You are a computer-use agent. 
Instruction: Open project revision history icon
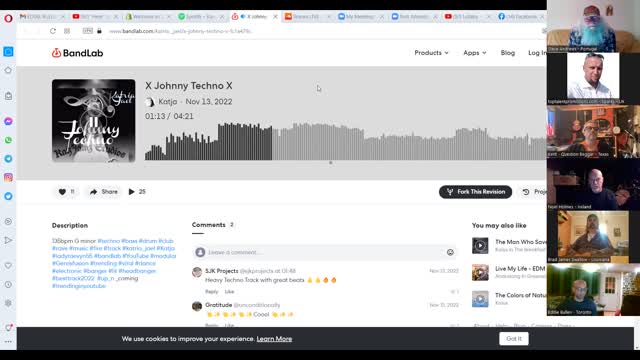[526, 192]
